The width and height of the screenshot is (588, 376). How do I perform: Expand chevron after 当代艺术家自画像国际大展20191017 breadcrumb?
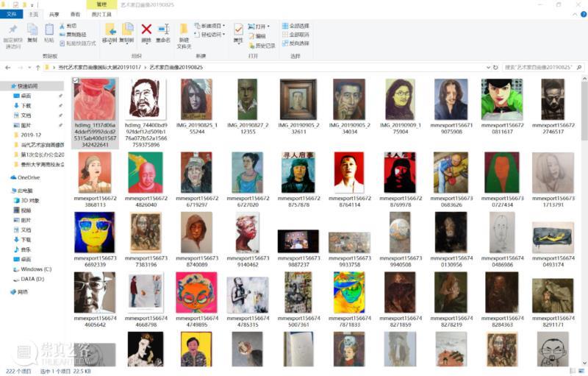click(x=146, y=68)
